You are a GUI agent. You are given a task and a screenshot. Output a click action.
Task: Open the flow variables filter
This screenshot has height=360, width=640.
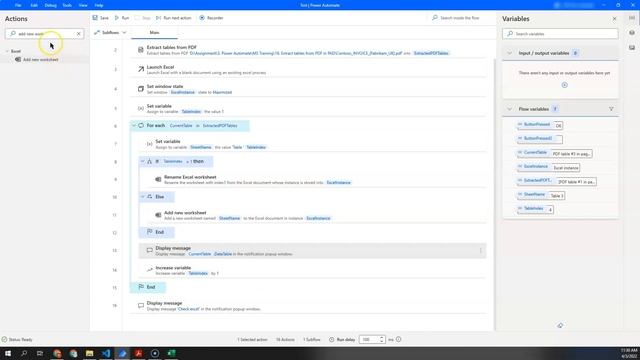tap(611, 109)
